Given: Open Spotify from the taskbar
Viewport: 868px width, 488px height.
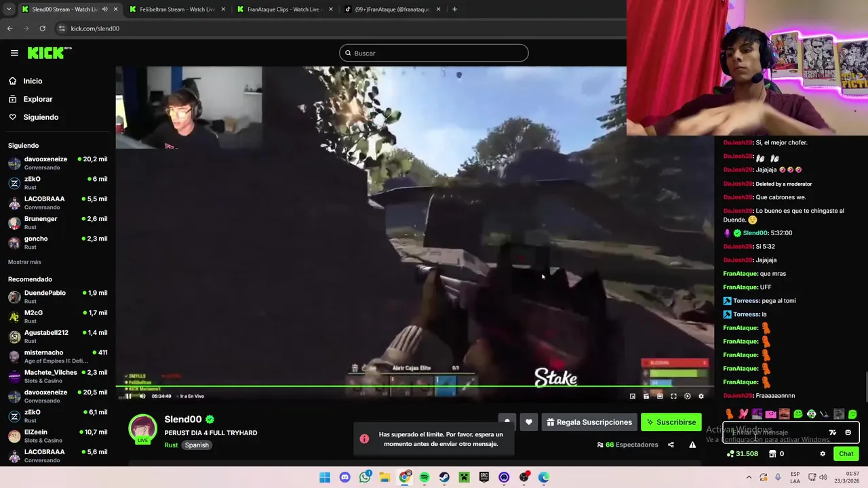Looking at the screenshot, I should pos(425,477).
